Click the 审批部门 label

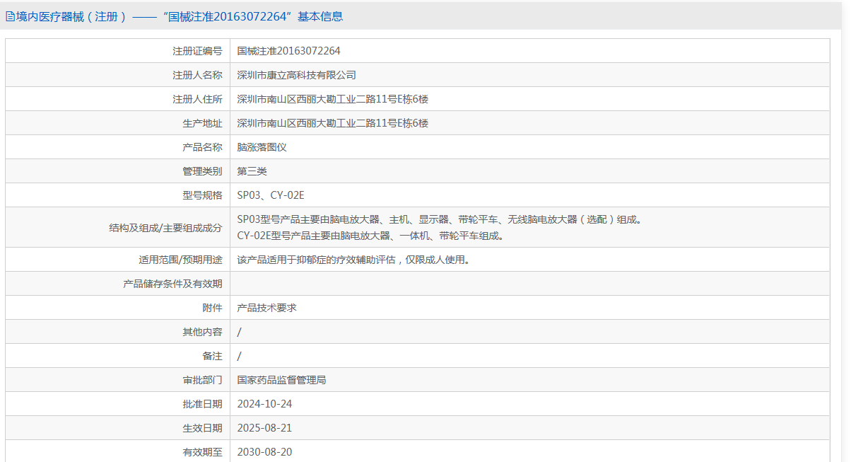tap(202, 380)
